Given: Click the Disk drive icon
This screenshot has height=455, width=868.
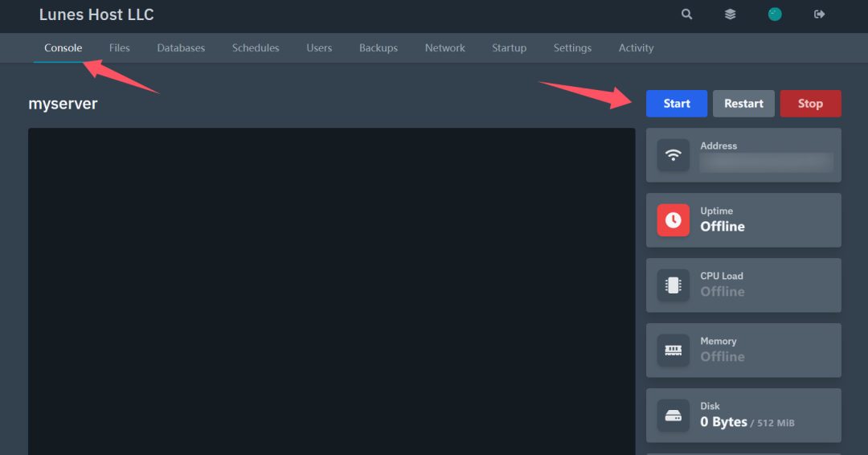Looking at the screenshot, I should pos(674,416).
